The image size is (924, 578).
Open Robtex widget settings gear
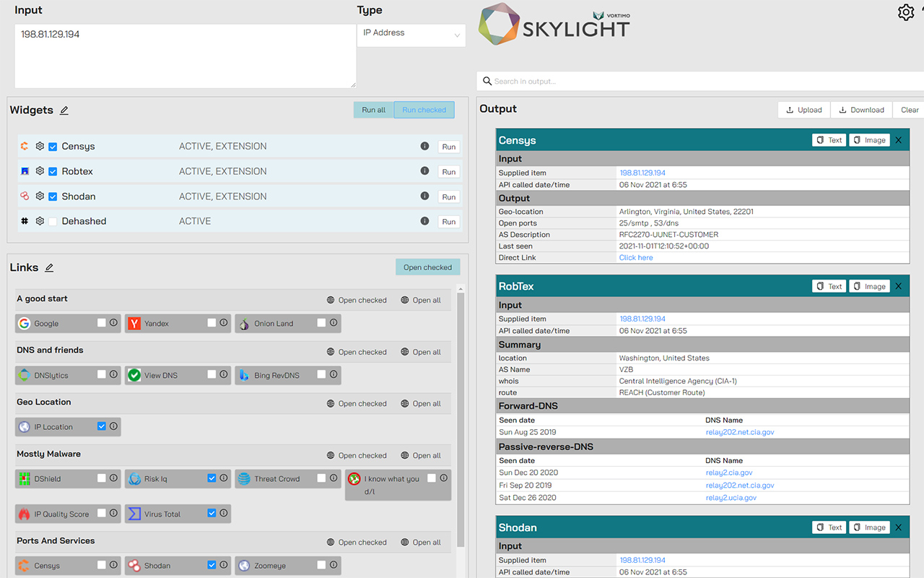point(40,171)
